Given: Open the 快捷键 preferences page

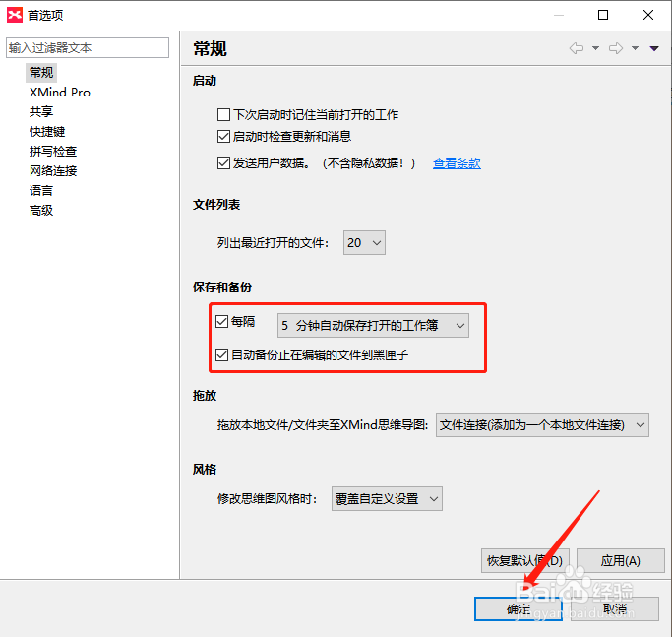Looking at the screenshot, I should click(x=47, y=131).
